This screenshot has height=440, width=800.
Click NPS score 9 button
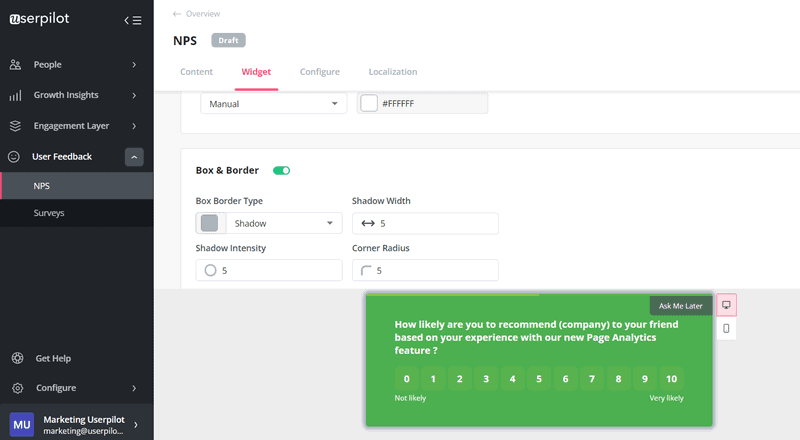(x=645, y=379)
